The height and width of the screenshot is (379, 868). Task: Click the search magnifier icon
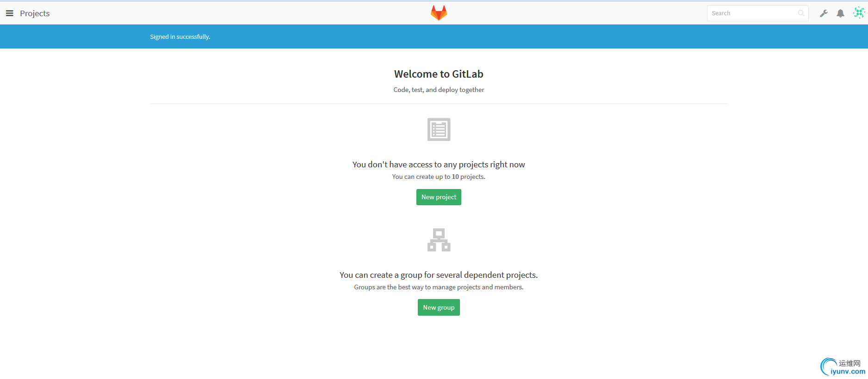801,13
